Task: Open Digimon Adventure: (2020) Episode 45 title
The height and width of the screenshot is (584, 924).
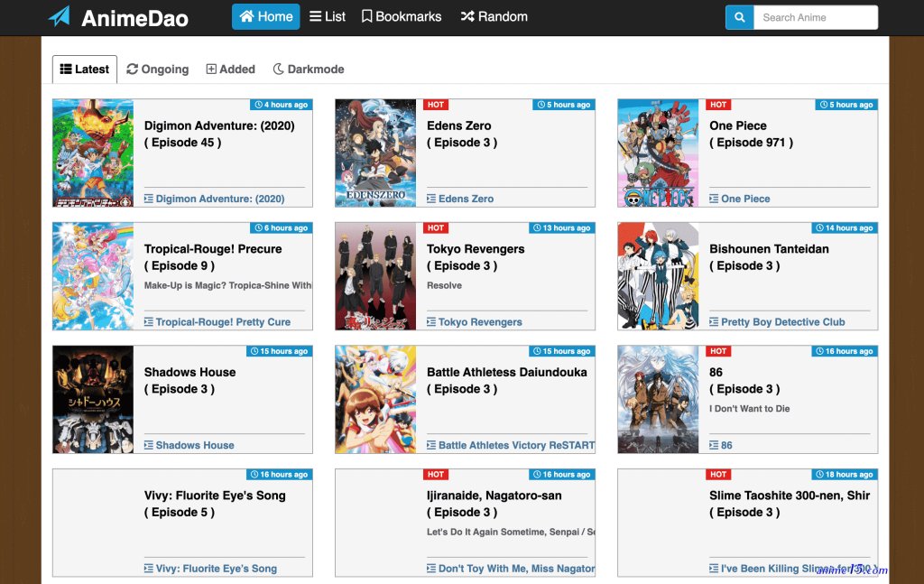Action: (x=219, y=134)
